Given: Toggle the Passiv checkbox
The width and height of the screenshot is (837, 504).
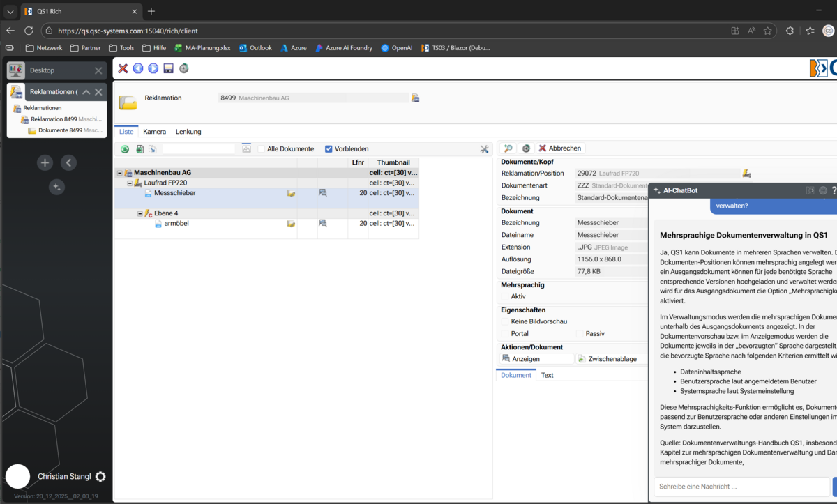Looking at the screenshot, I should pyautogui.click(x=580, y=334).
